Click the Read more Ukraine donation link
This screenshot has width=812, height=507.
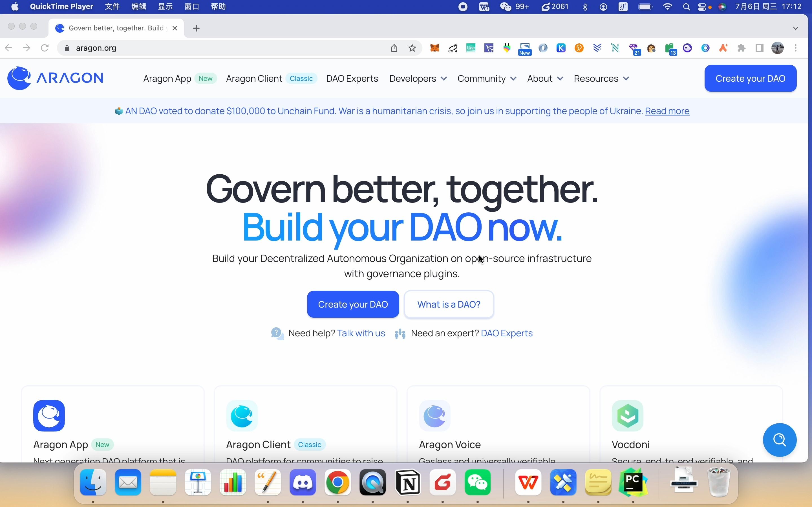click(x=667, y=110)
